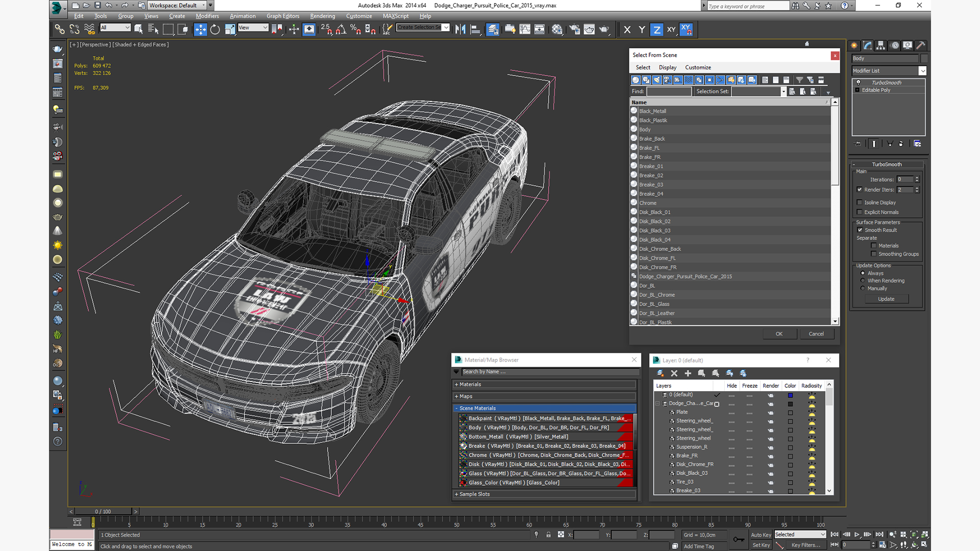The width and height of the screenshot is (980, 551).
Task: Expand the Materials group in Material Browser
Action: click(545, 385)
